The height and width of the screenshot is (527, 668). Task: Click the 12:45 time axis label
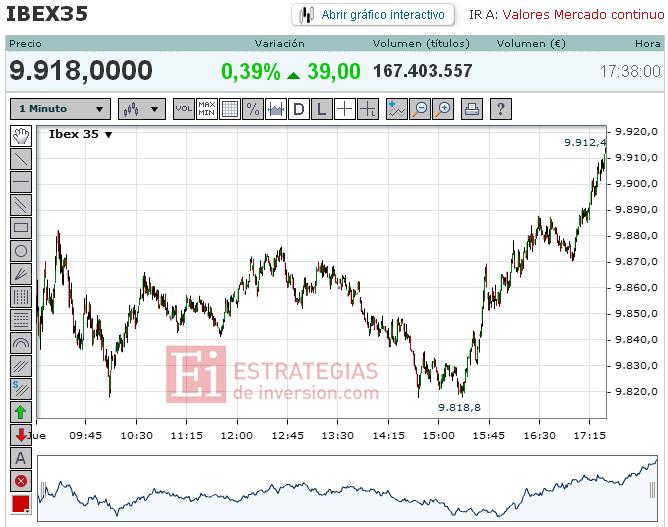pos(288,435)
